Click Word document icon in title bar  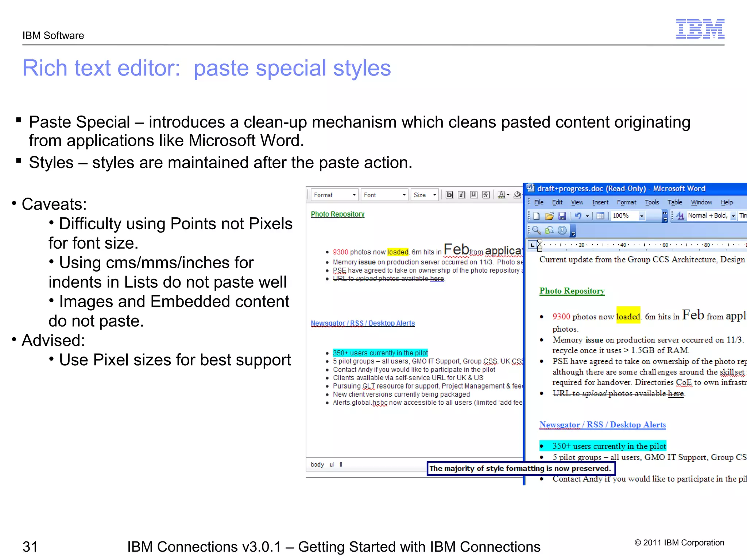tap(531, 188)
